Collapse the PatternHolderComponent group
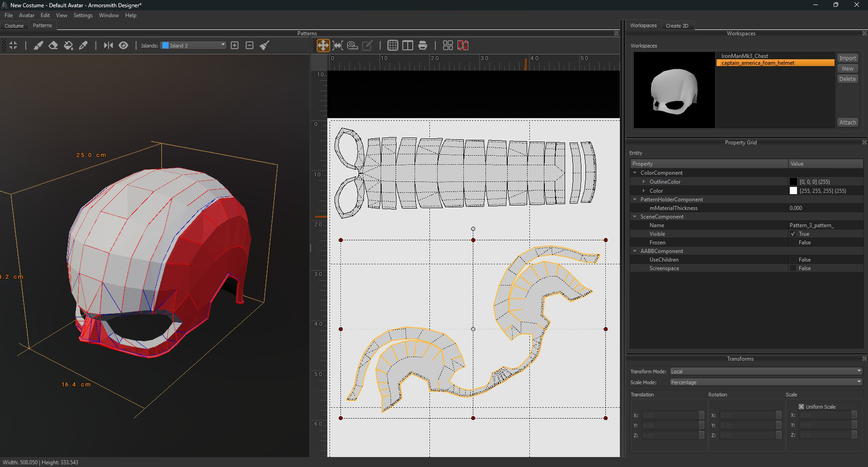The image size is (868, 467). click(635, 200)
